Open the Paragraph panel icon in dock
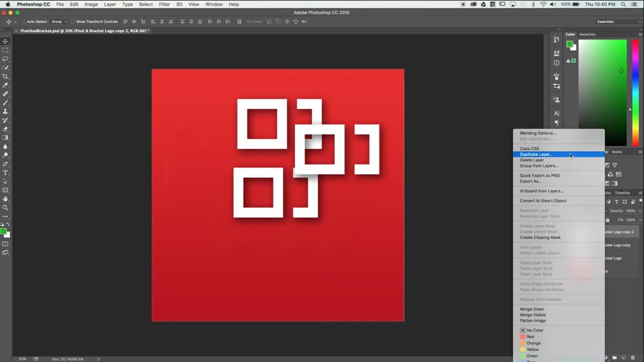This screenshot has height=362, width=644. (557, 123)
